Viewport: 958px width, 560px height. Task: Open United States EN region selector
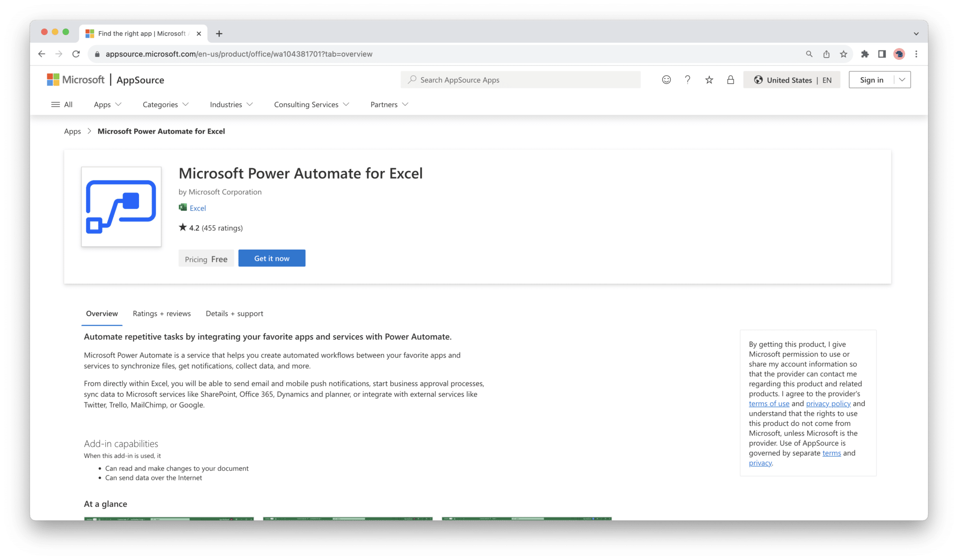791,80
